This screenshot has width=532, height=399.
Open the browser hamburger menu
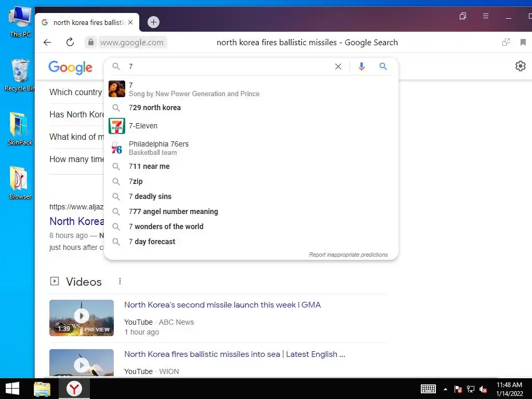point(486,16)
